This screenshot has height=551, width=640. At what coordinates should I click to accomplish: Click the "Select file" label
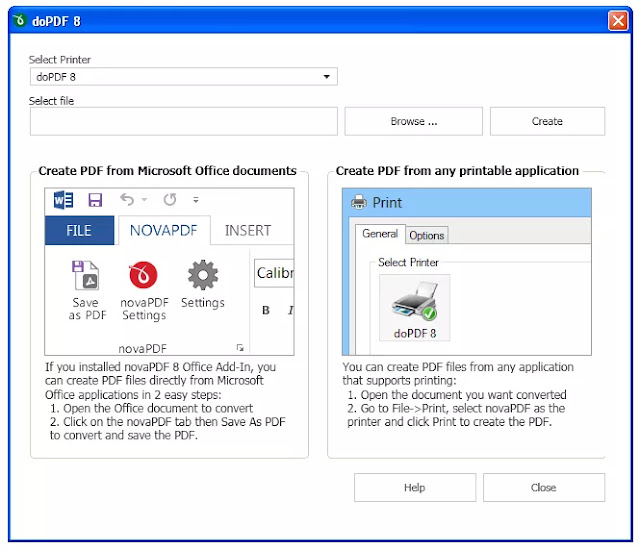coord(51,101)
